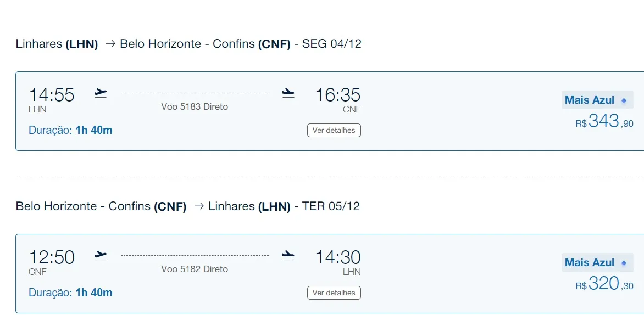Click the Voo 5182 Direto label
The image size is (644, 315).
point(195,269)
